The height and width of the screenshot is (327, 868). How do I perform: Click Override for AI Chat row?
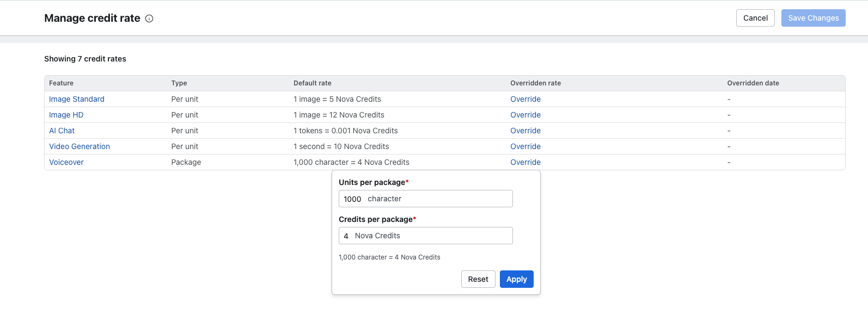click(525, 131)
